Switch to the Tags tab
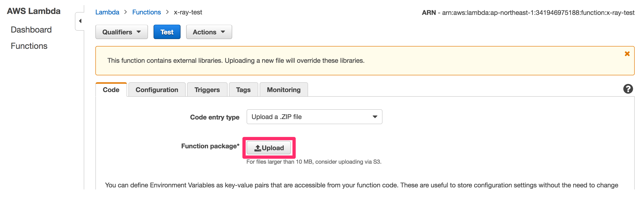644x199 pixels. 243,90
